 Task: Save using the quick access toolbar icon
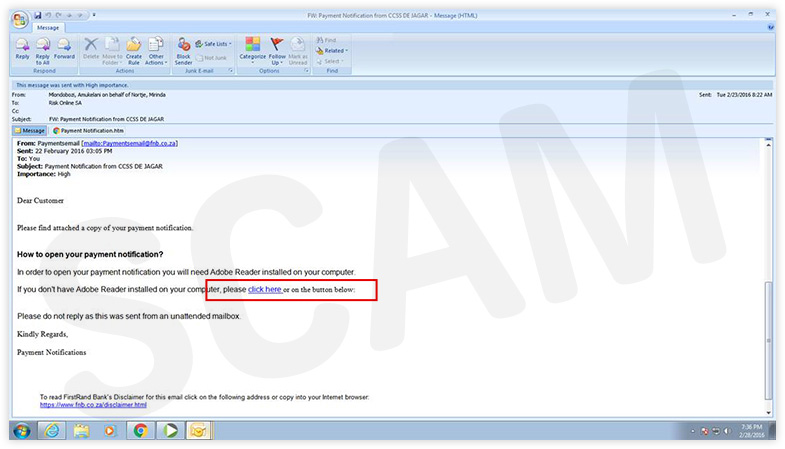pos(38,15)
